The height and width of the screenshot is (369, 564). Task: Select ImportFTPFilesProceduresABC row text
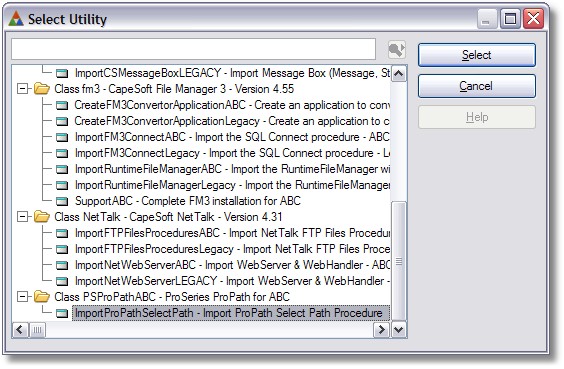(x=232, y=233)
